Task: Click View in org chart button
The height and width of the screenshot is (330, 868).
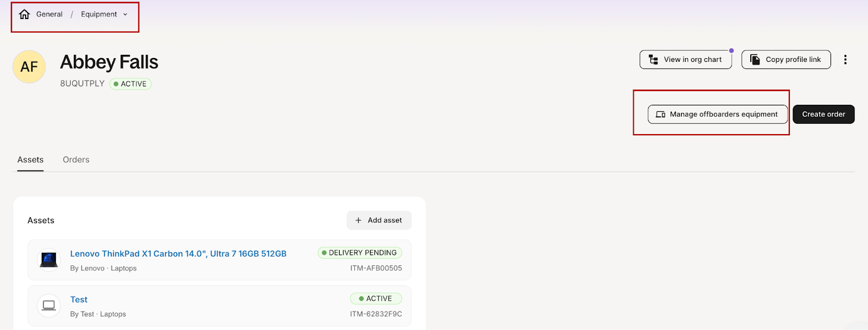Action: coord(686,60)
